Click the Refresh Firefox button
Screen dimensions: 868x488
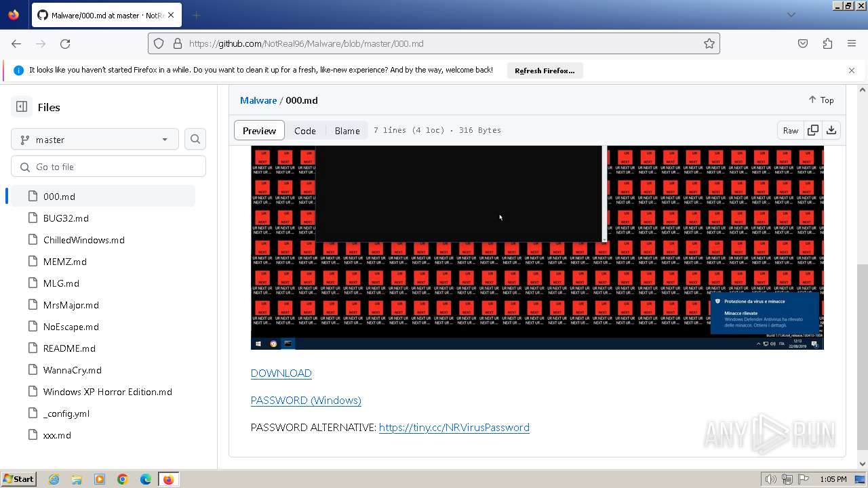tap(545, 70)
